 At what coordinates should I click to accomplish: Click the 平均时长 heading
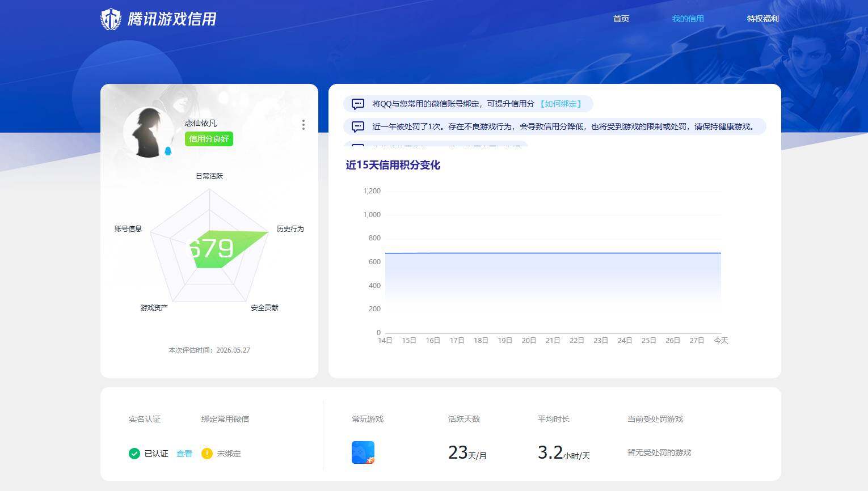click(x=554, y=419)
